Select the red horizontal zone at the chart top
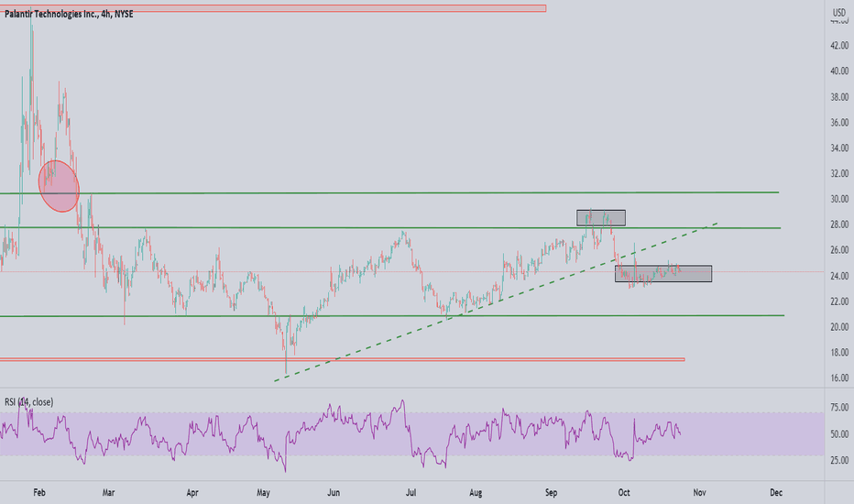Image resolution: width=854 pixels, height=504 pixels. pos(273,8)
